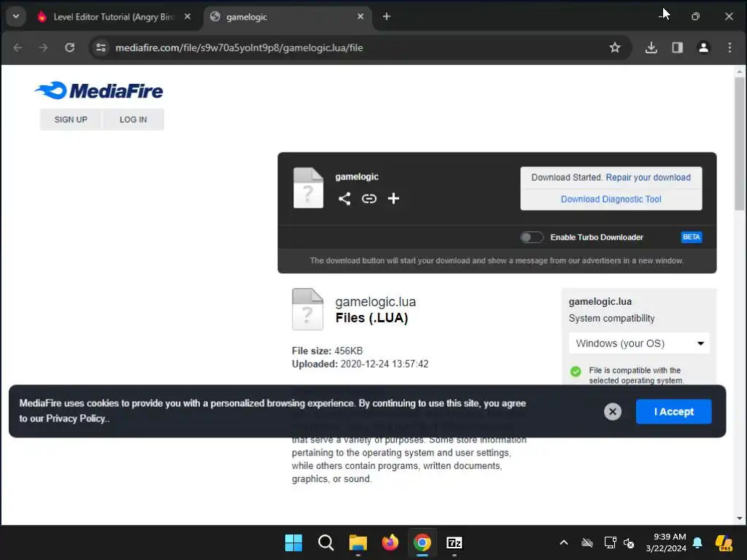
Task: Open Chrome three-dot menu
Action: click(x=729, y=47)
